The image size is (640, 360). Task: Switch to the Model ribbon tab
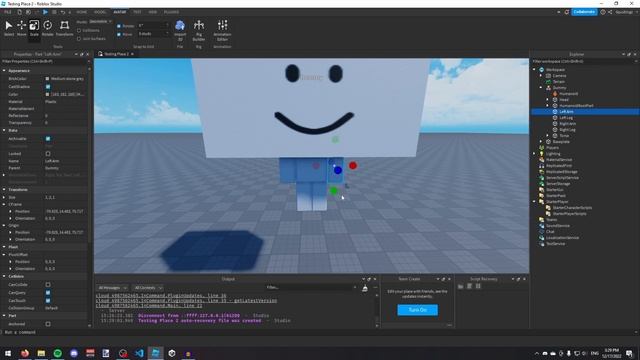100,12
